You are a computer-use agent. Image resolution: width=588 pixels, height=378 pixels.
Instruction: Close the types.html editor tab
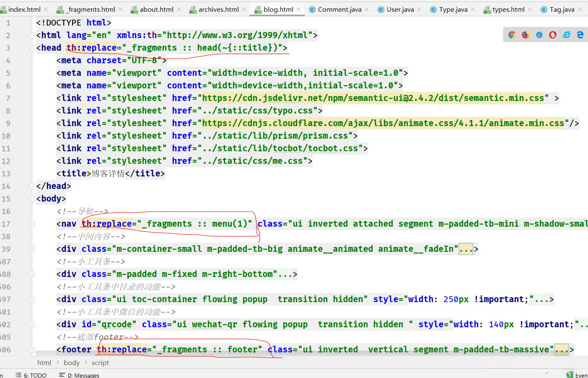(530, 9)
